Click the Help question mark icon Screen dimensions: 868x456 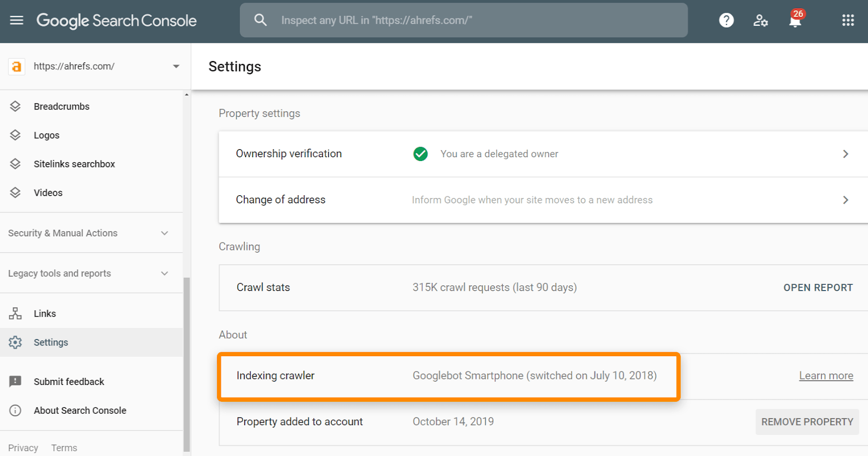click(x=726, y=21)
